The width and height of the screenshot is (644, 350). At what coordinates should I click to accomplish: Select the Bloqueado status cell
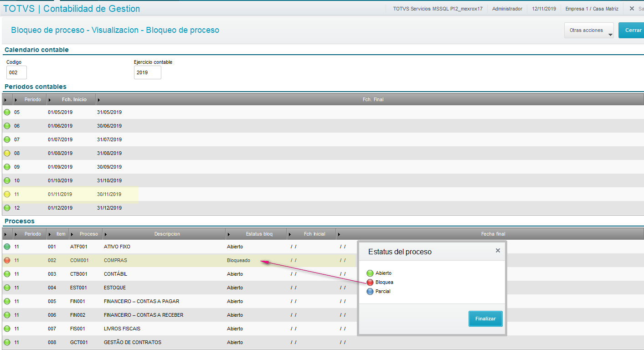coord(238,260)
